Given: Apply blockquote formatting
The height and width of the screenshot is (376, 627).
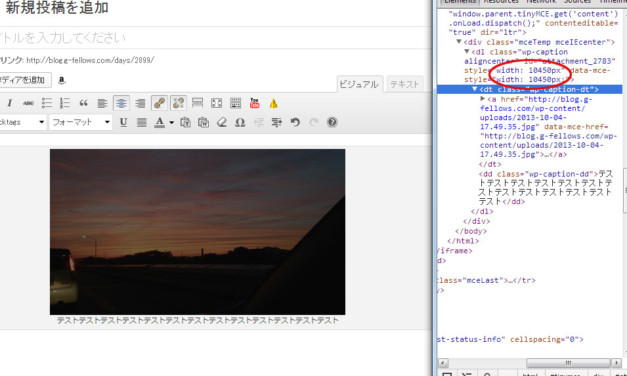Looking at the screenshot, I should [84, 104].
